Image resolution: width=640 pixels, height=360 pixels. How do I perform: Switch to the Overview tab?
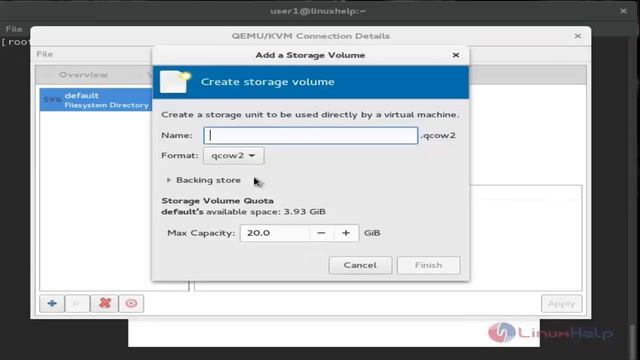83,75
